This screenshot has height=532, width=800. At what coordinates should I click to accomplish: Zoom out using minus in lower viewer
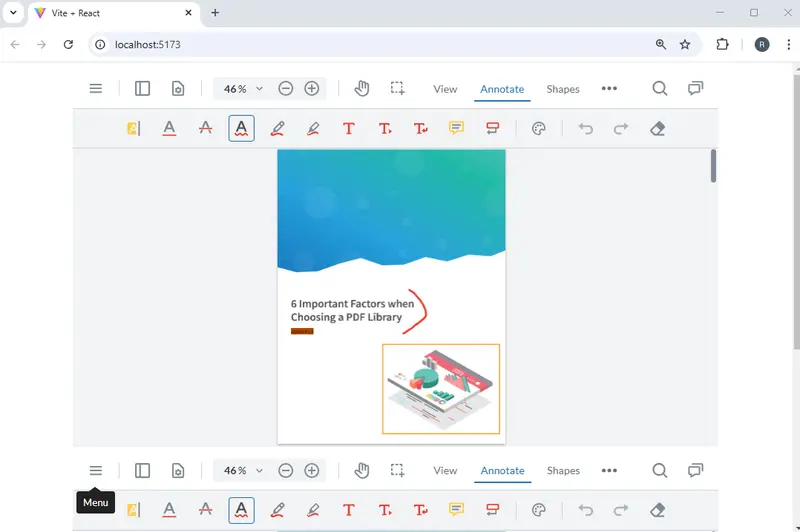(286, 470)
